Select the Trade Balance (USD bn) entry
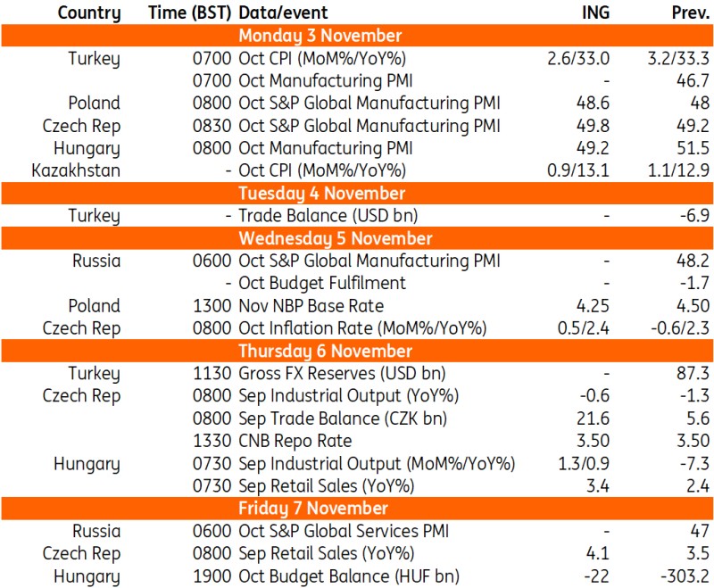The height and width of the screenshot is (588, 714). (x=327, y=216)
